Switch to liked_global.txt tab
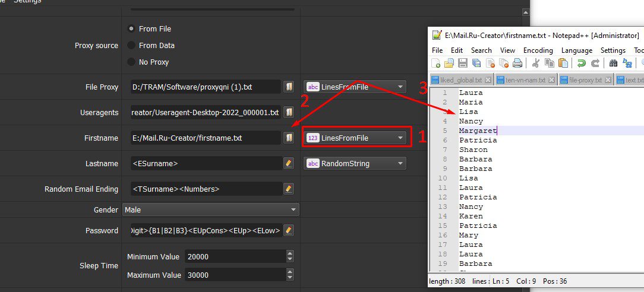The width and height of the screenshot is (644, 292). (x=461, y=80)
